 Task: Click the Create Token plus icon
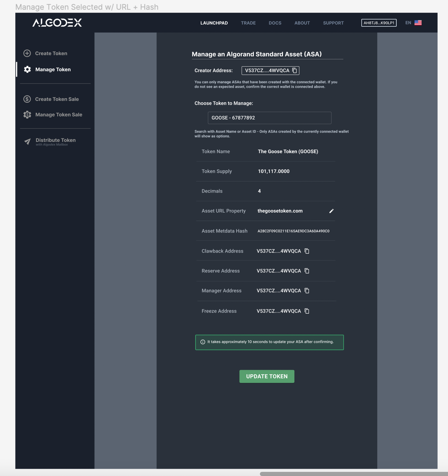coord(27,53)
